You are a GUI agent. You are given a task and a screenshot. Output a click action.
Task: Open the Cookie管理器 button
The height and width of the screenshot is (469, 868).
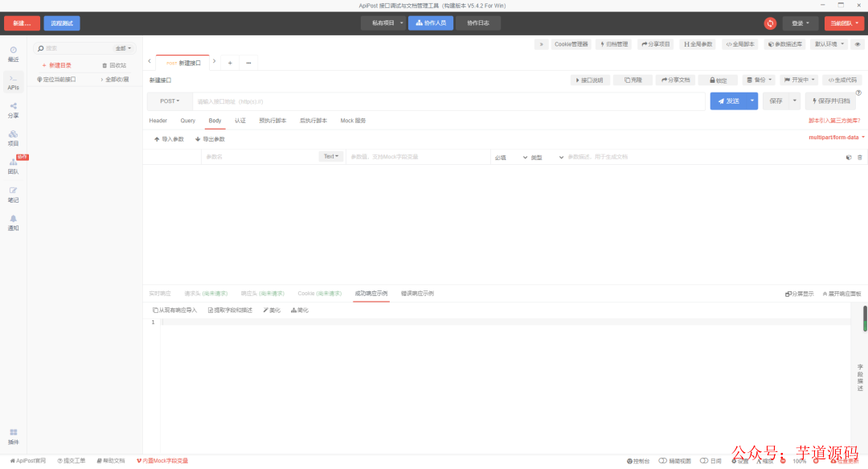(571, 44)
